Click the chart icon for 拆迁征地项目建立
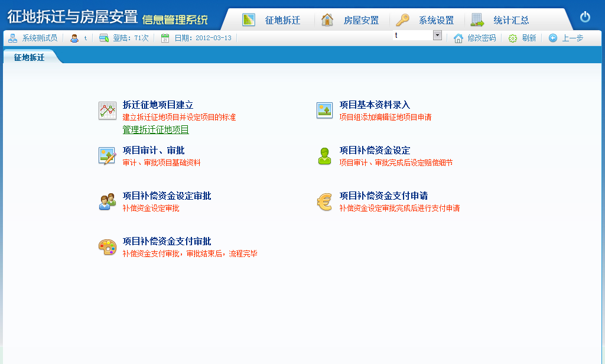The height and width of the screenshot is (364, 605). (x=108, y=110)
